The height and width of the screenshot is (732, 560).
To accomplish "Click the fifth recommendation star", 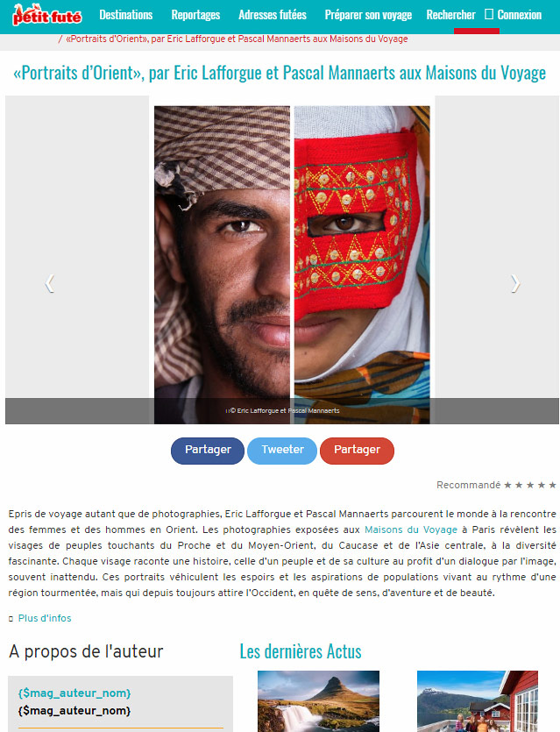I will click(x=552, y=485).
